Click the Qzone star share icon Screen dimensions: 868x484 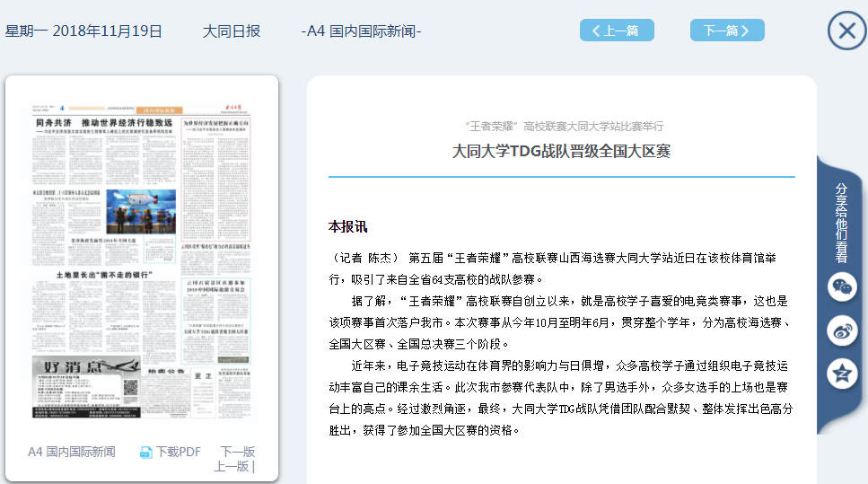coord(842,374)
